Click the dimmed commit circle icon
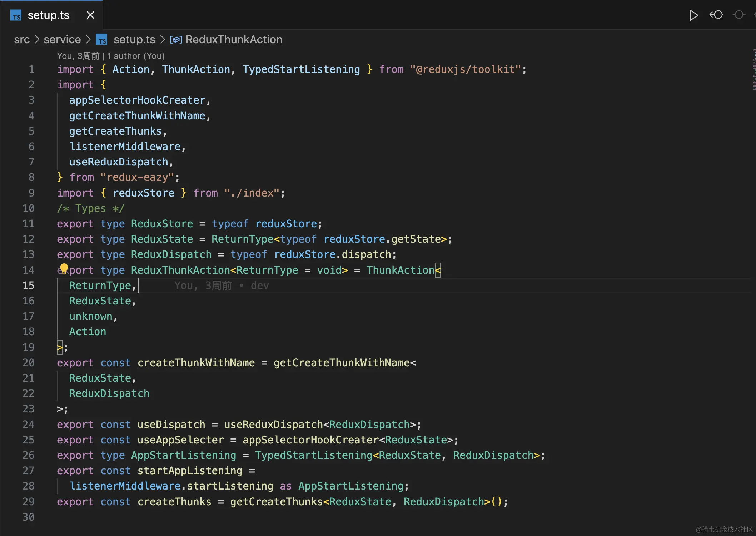756x536 pixels. [x=738, y=15]
